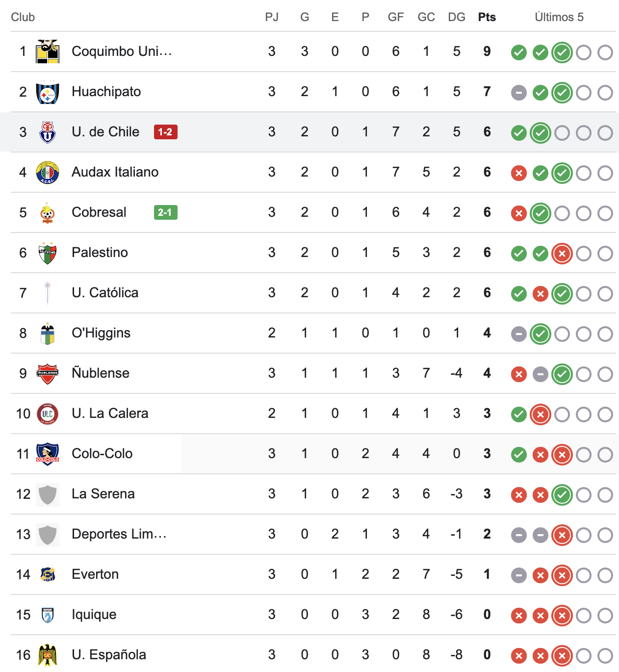Screen dimensions: 619x672
Task: Open the green 2-1 live score badge
Action: click(x=165, y=212)
